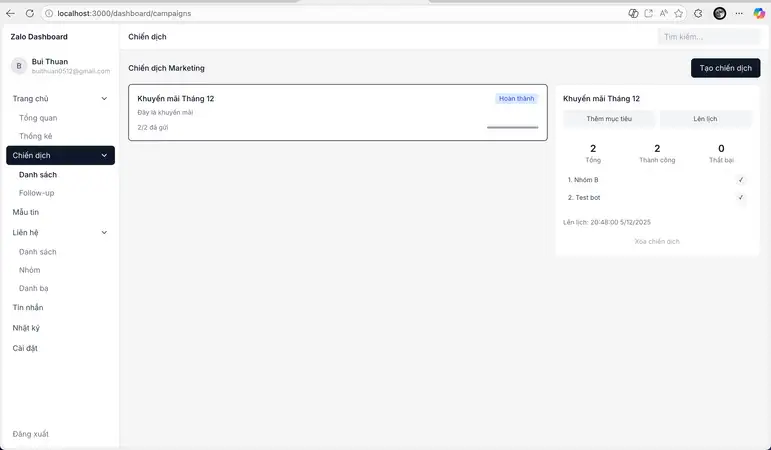Click the campaign progress bar in Khuyến mãi card
This screenshot has height=450, width=771.
512,128
